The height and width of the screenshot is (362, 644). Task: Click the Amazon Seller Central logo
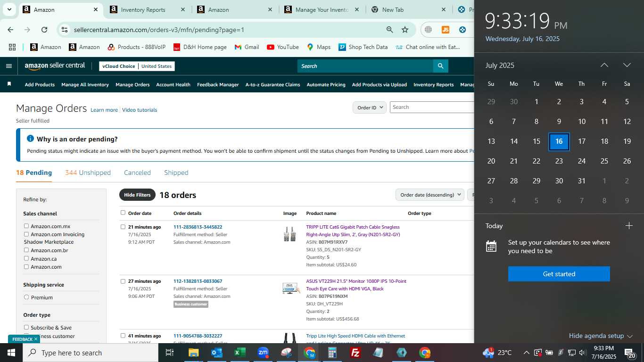[55, 66]
